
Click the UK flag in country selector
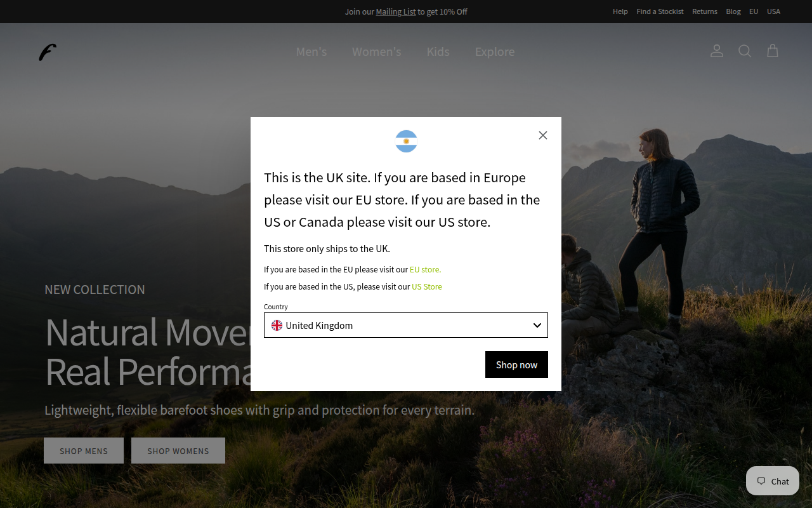tap(277, 325)
